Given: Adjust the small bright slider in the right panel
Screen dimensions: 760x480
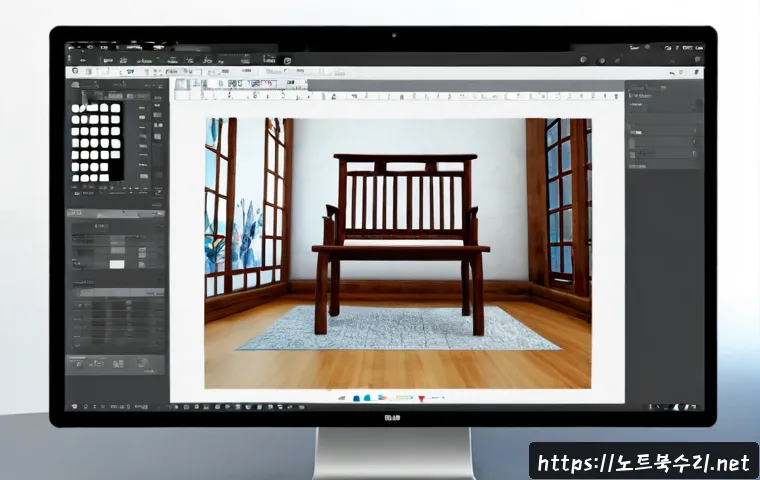Looking at the screenshot, I should click(636, 132).
